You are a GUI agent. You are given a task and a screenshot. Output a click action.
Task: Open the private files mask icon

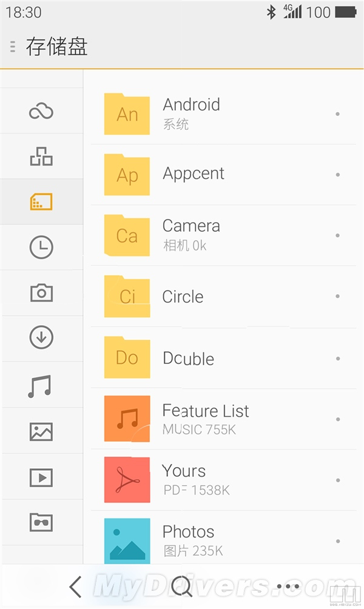tap(41, 522)
